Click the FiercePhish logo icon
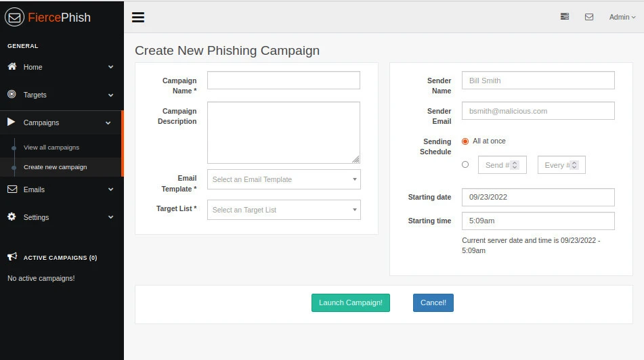644x360 pixels. coord(14,18)
